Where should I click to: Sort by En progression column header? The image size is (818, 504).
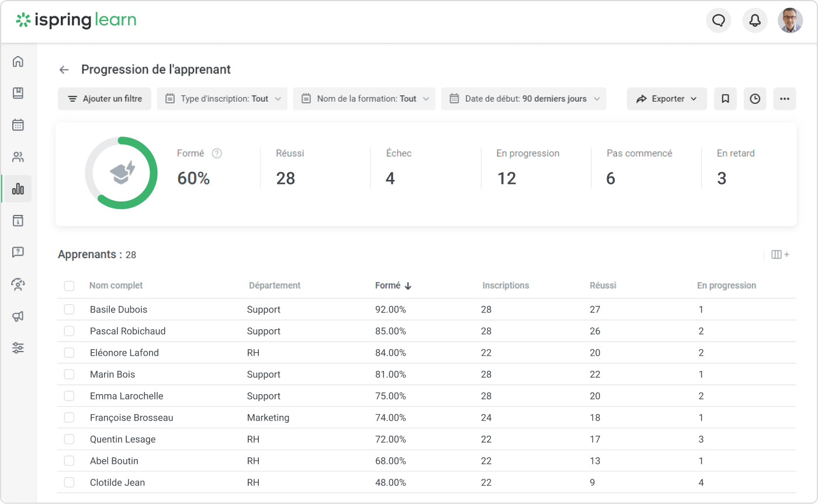pos(727,286)
